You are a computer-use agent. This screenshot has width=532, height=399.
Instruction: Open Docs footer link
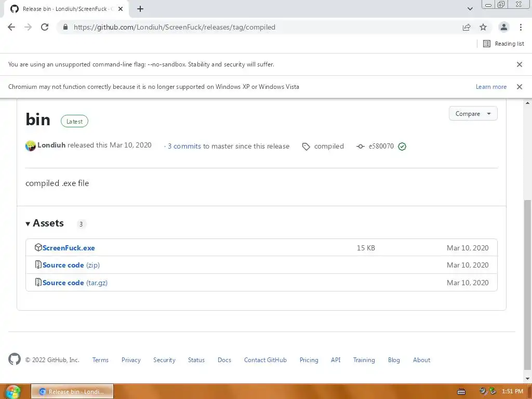[x=224, y=360]
